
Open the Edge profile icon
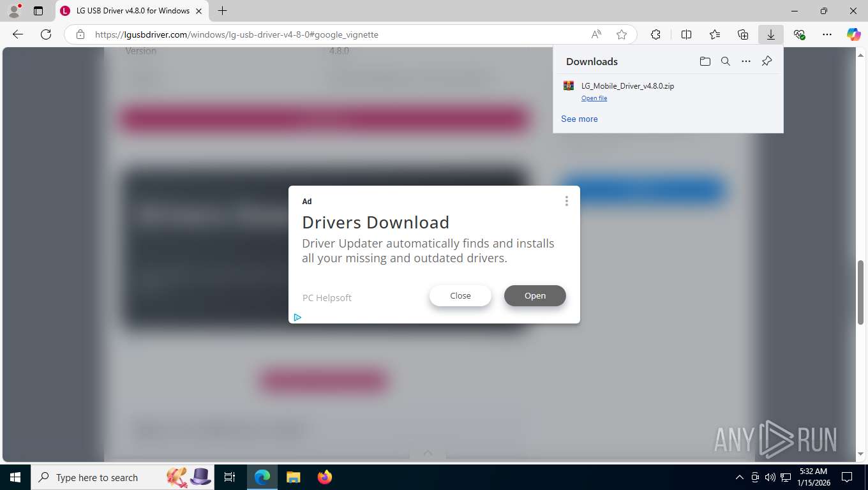coord(14,11)
